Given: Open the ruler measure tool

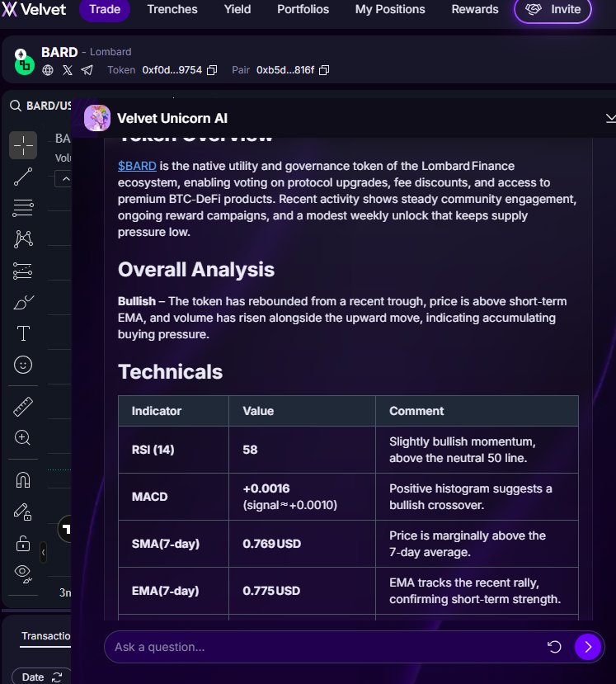Looking at the screenshot, I should (23, 407).
